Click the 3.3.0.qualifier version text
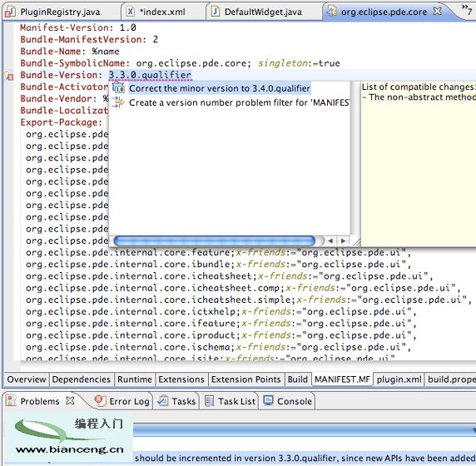Viewport: 476px width, 466px height. coord(150,75)
